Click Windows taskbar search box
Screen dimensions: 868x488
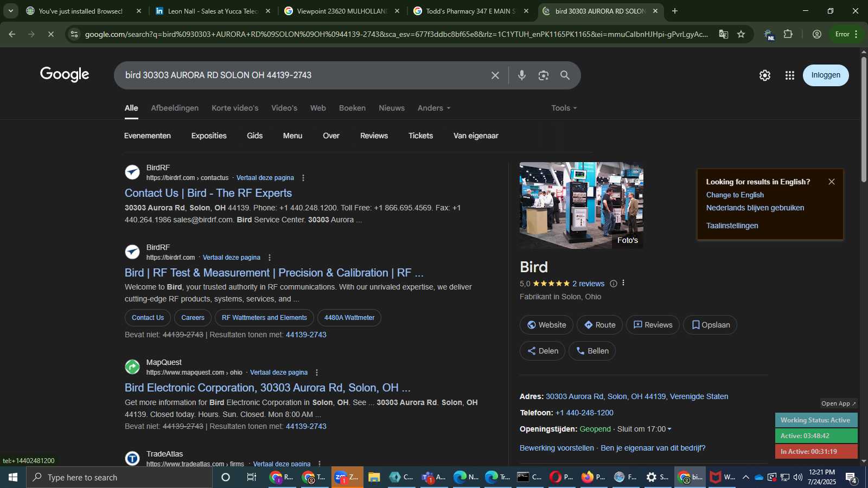(x=119, y=477)
